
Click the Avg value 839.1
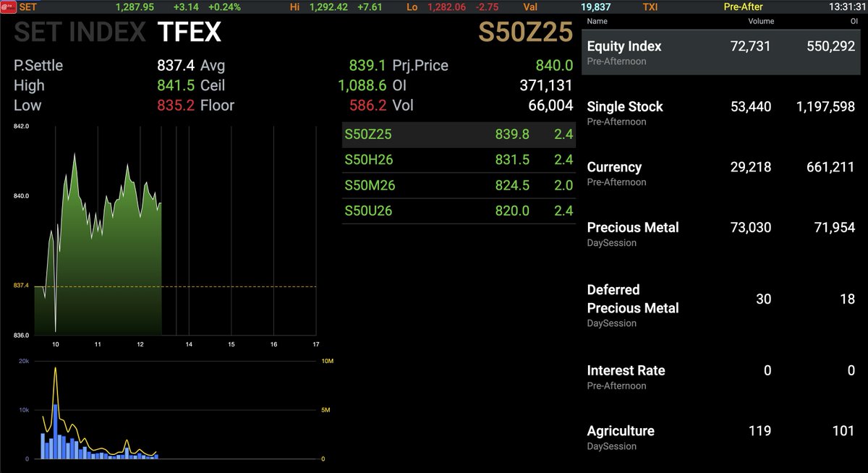pyautogui.click(x=367, y=66)
